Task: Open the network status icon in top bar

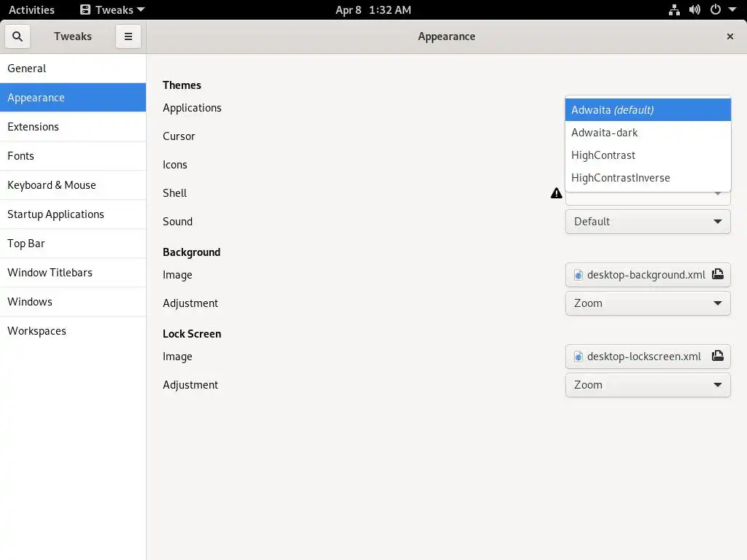Action: click(x=674, y=9)
